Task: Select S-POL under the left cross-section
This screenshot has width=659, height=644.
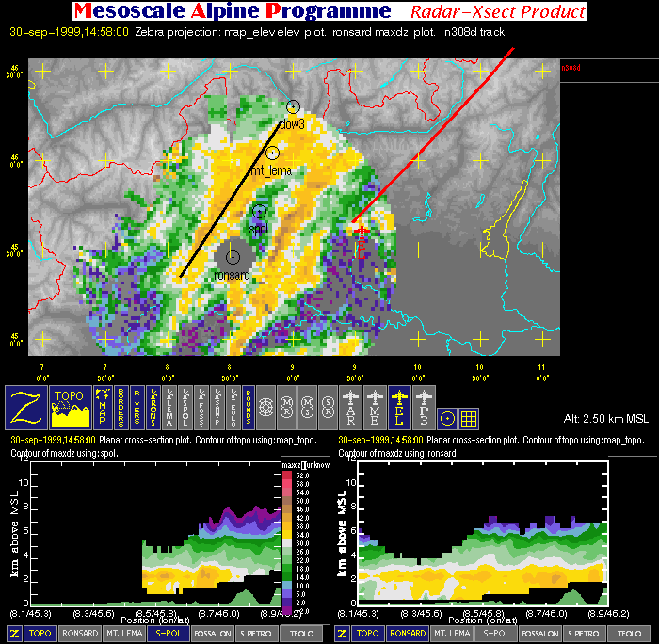Action: pyautogui.click(x=169, y=634)
